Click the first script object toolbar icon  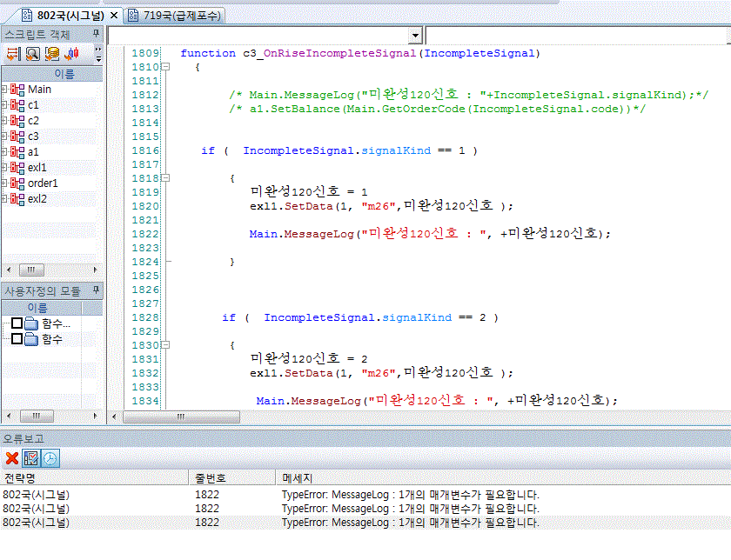pyautogui.click(x=12, y=54)
